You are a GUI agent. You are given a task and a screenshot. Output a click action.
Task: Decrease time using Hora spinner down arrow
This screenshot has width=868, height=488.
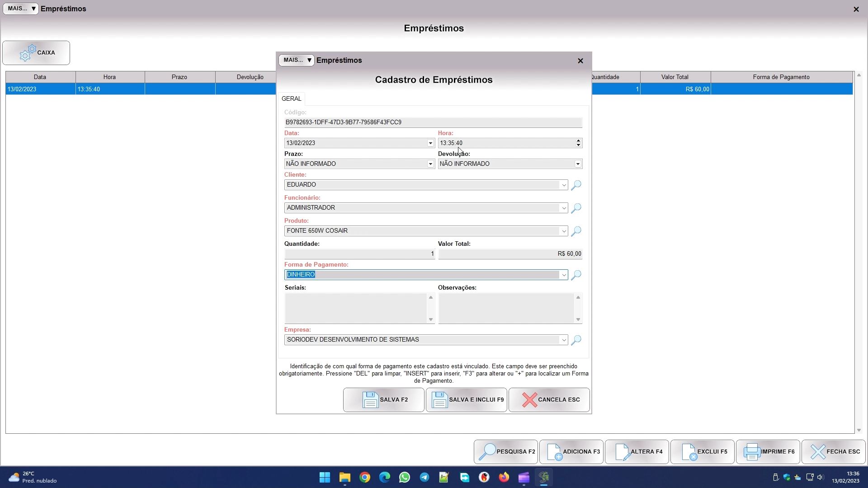point(578,145)
